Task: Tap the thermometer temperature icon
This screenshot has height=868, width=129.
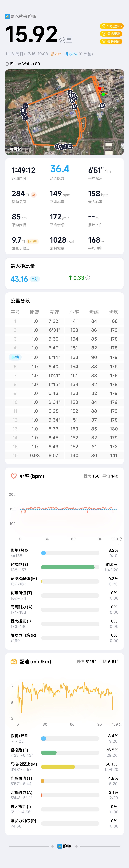Action: pyautogui.click(x=52, y=54)
